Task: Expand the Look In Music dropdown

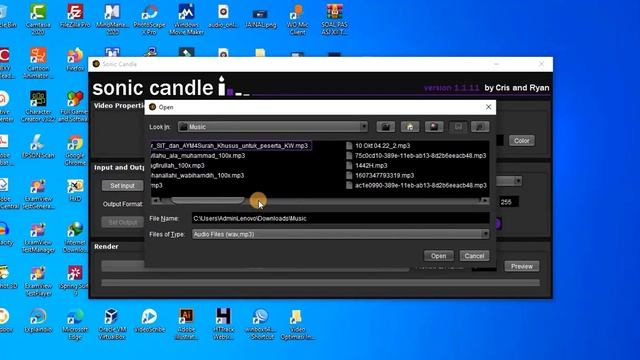Action: coord(363,127)
